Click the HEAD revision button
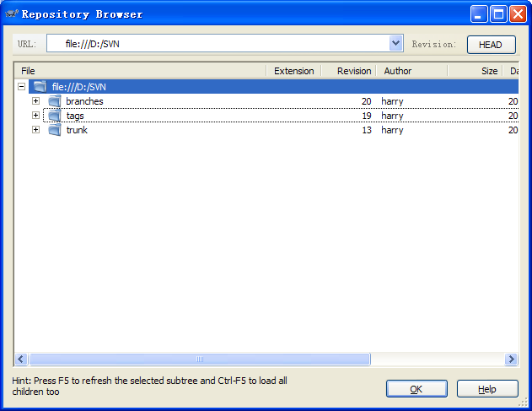 coord(491,45)
